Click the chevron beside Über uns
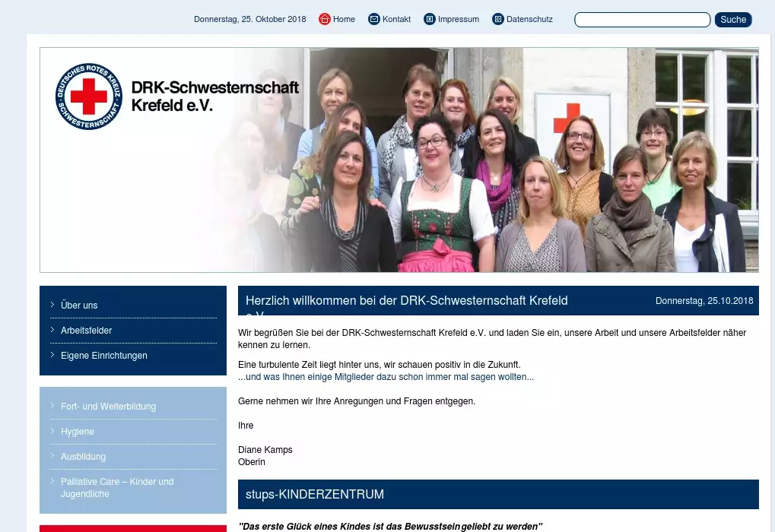Image resolution: width=775 pixels, height=532 pixels. (51, 305)
